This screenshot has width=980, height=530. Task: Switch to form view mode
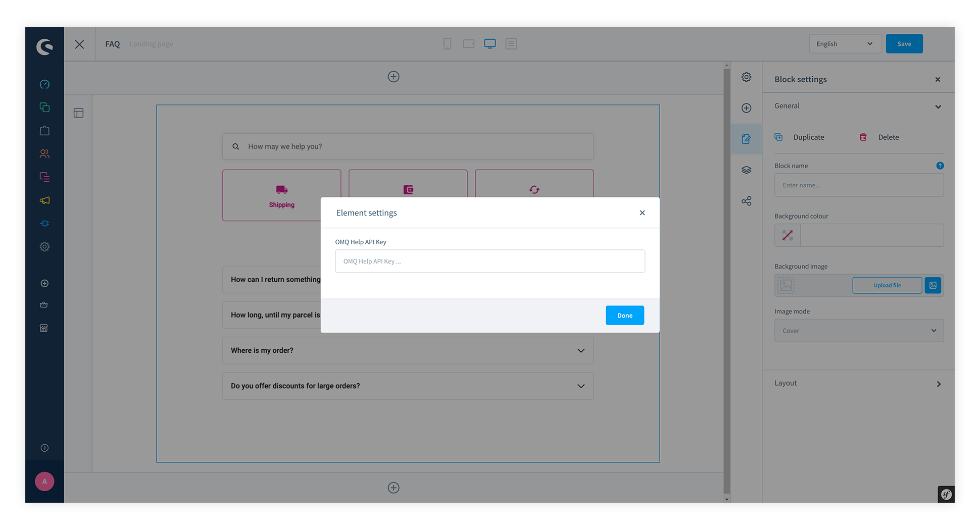[x=511, y=44]
